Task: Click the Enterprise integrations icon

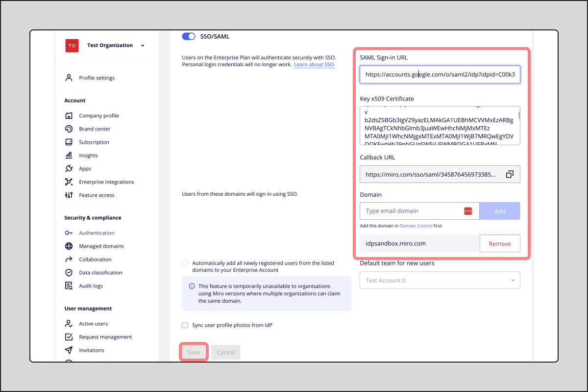Action: [68, 182]
